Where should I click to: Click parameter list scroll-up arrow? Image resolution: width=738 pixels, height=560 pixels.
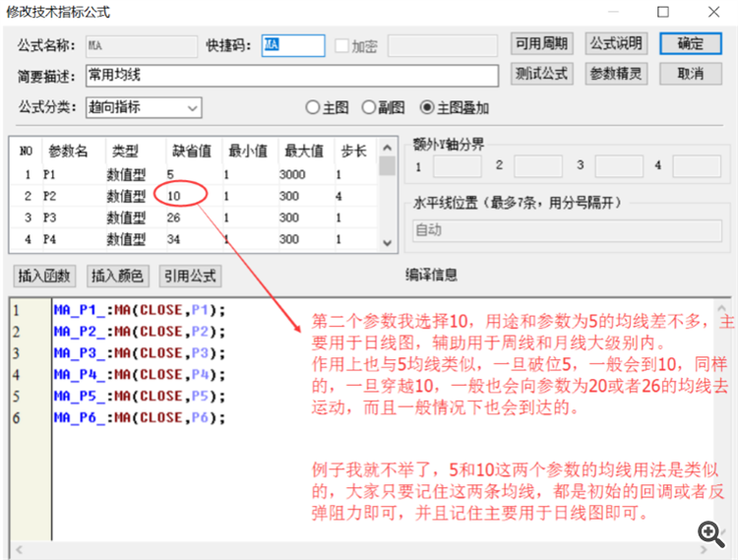(x=388, y=148)
